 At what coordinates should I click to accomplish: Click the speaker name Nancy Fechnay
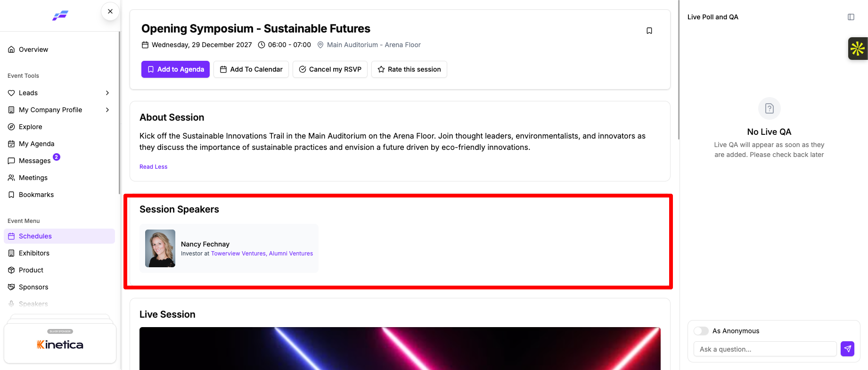205,244
